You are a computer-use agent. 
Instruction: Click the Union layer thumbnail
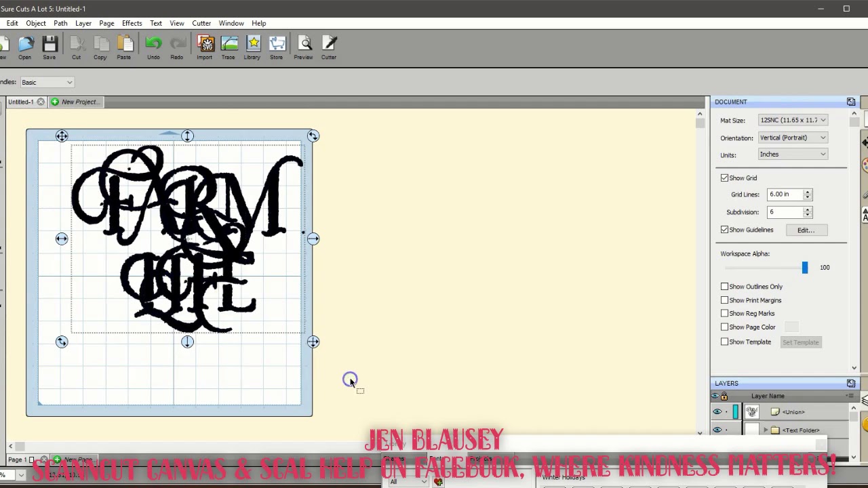(x=751, y=411)
